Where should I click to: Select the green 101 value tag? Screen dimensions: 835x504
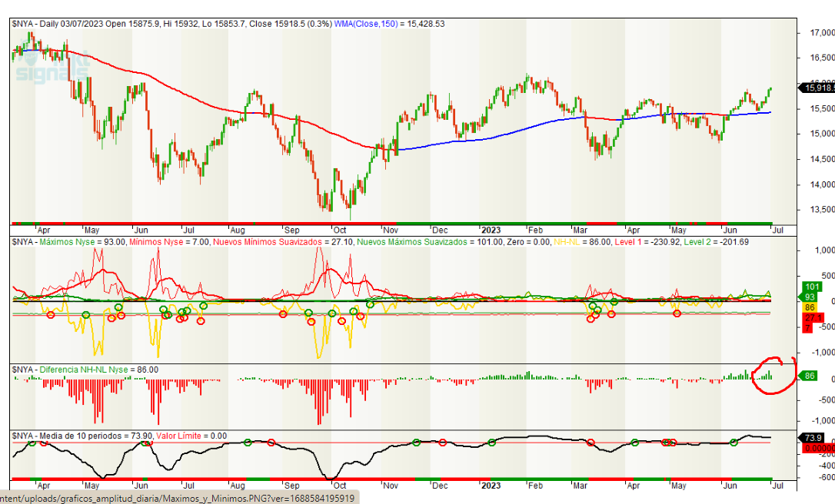coord(812,287)
